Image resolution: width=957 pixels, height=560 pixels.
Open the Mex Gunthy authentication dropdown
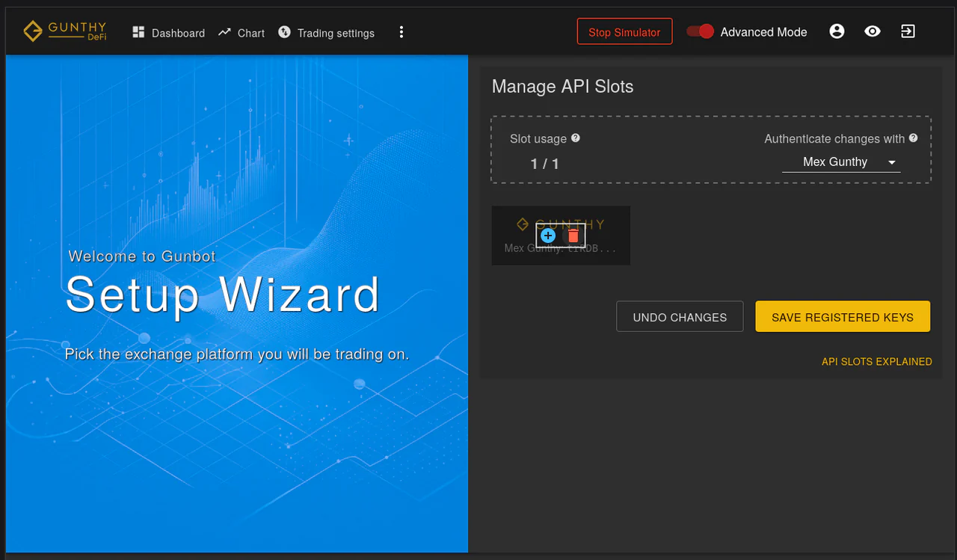(841, 162)
